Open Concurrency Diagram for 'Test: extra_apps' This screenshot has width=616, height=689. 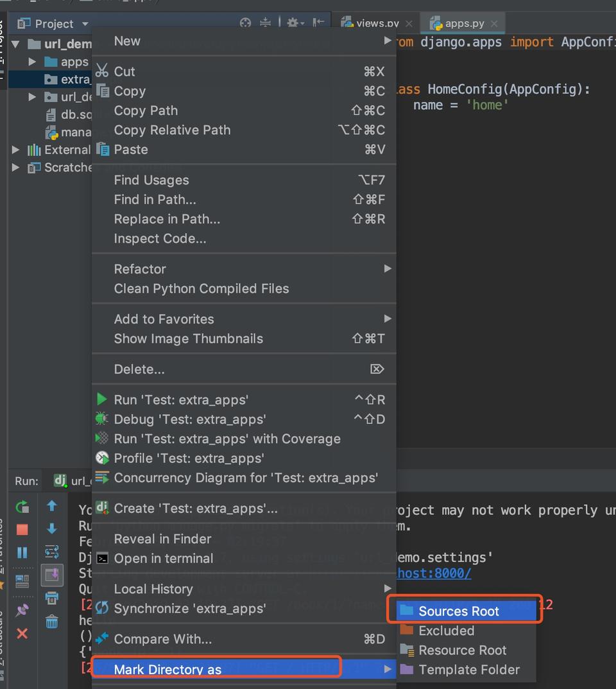(244, 478)
